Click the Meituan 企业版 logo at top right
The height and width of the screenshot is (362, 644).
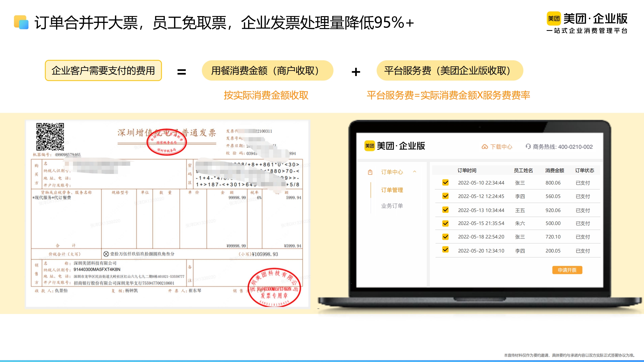pyautogui.click(x=587, y=23)
